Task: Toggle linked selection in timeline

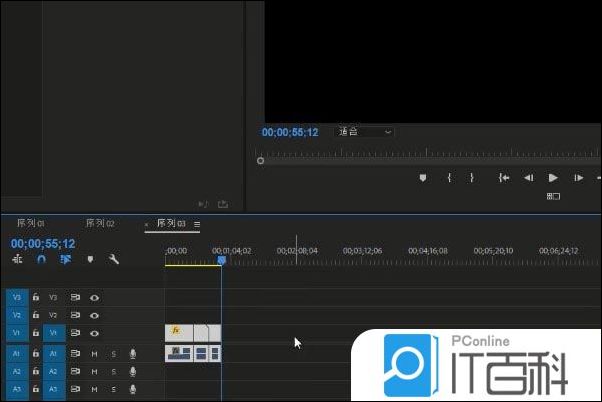Action: coord(66,260)
